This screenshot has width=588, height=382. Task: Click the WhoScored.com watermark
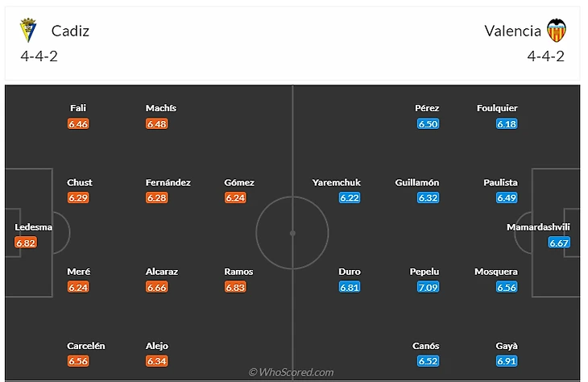292,372
